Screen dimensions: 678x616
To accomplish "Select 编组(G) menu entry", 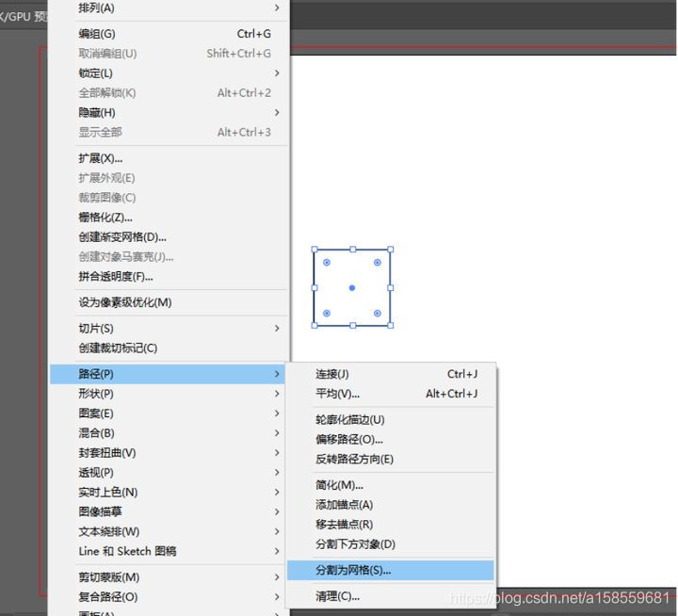I will (168, 34).
